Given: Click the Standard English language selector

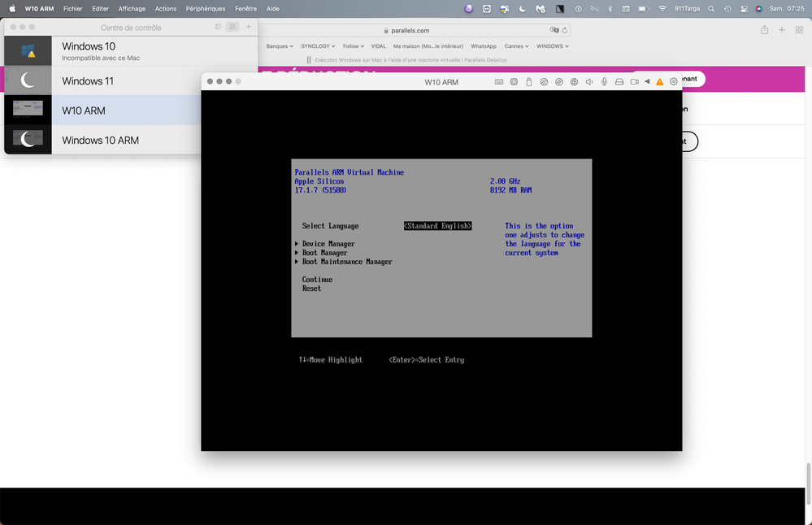Looking at the screenshot, I should (x=437, y=226).
